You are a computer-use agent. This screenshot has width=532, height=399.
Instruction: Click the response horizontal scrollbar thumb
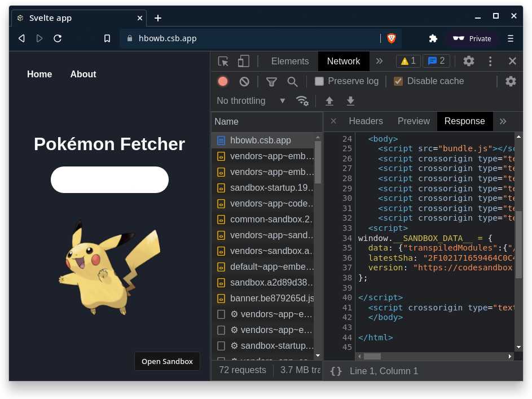(372, 356)
